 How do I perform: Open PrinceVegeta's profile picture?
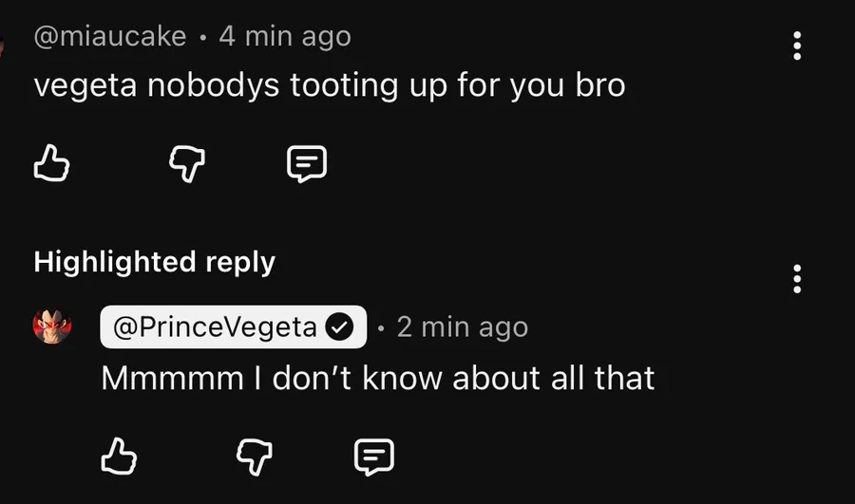click(52, 327)
